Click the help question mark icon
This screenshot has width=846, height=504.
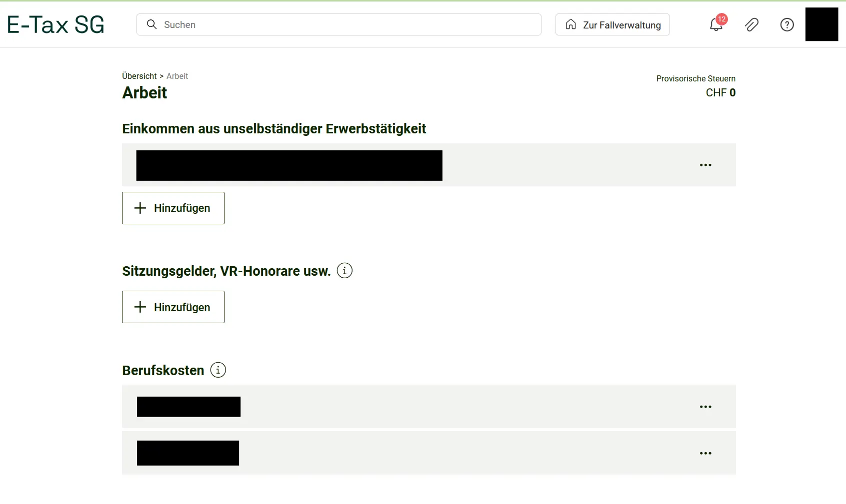coord(787,24)
